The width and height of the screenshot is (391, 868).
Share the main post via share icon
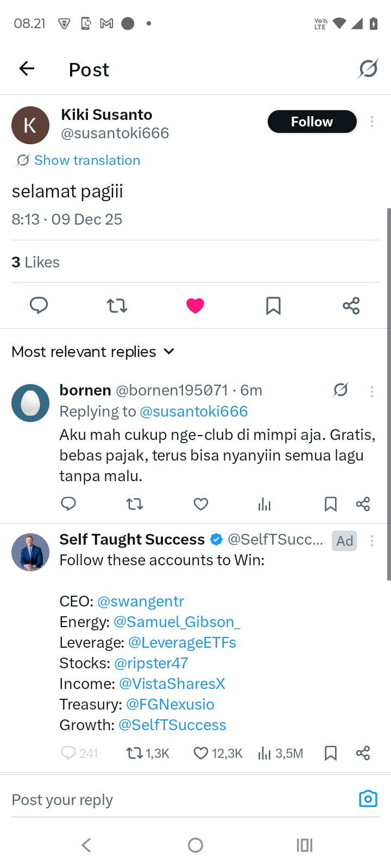[x=351, y=305]
